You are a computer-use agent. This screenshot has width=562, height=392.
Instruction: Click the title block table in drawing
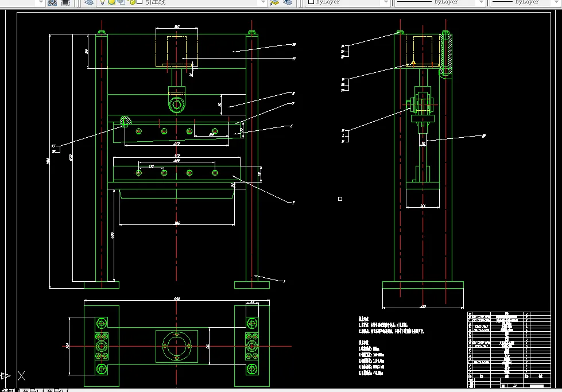pyautogui.click(x=509, y=350)
